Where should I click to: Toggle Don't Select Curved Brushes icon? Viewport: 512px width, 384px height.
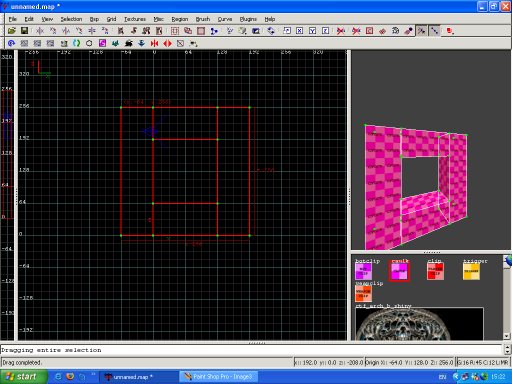point(341,31)
